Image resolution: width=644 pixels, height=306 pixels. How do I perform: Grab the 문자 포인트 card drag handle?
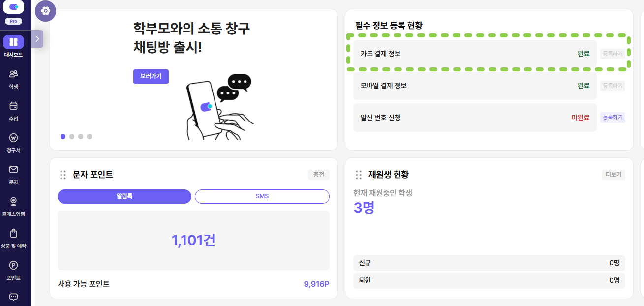coord(63,175)
